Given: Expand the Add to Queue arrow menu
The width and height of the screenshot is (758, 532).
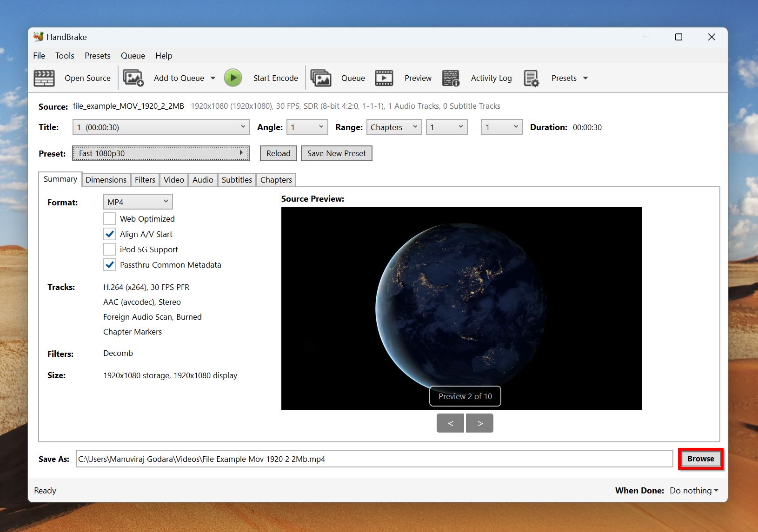Looking at the screenshot, I should tap(213, 78).
